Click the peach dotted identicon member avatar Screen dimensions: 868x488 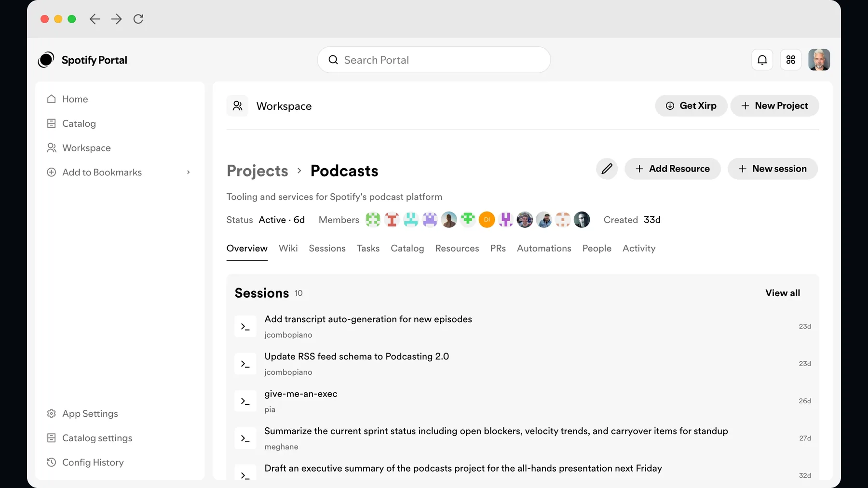(x=563, y=220)
